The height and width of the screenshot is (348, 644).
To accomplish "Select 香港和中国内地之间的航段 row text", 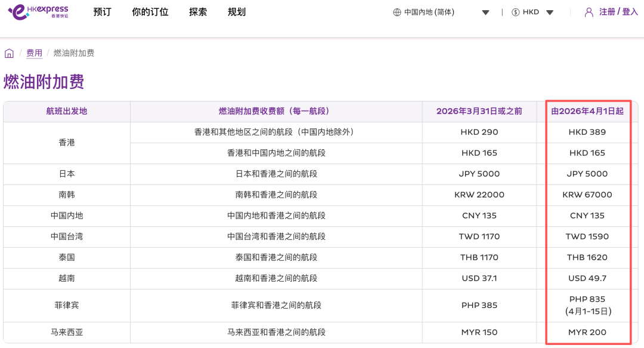I will [x=276, y=153].
